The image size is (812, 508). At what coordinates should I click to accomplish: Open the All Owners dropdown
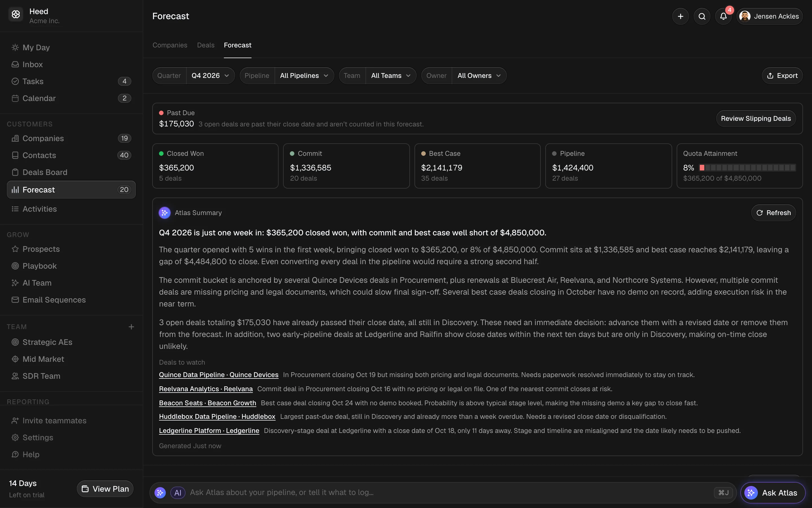(x=479, y=76)
